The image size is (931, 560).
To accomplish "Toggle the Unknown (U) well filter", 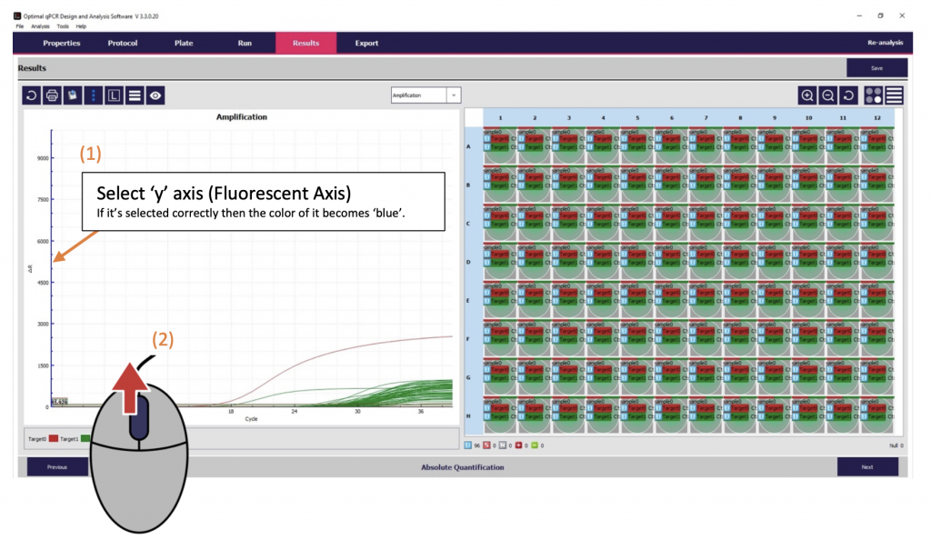I will tap(467, 445).
